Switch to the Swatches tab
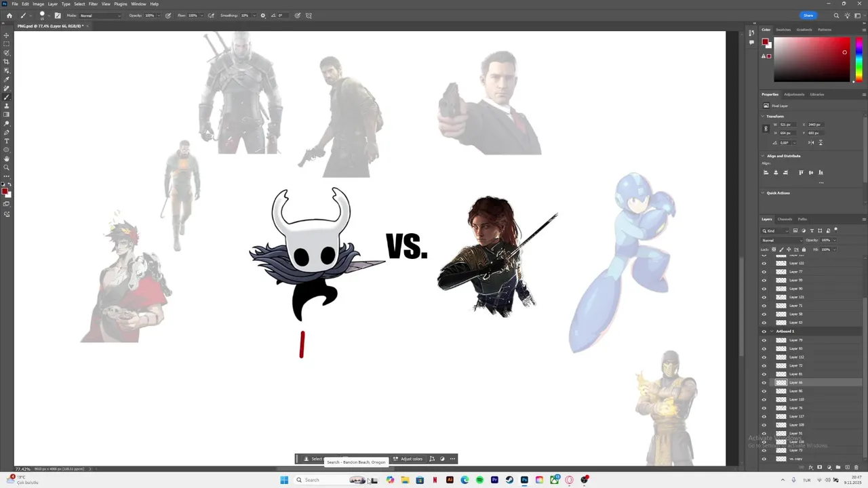The height and width of the screenshot is (488, 868). pyautogui.click(x=783, y=30)
